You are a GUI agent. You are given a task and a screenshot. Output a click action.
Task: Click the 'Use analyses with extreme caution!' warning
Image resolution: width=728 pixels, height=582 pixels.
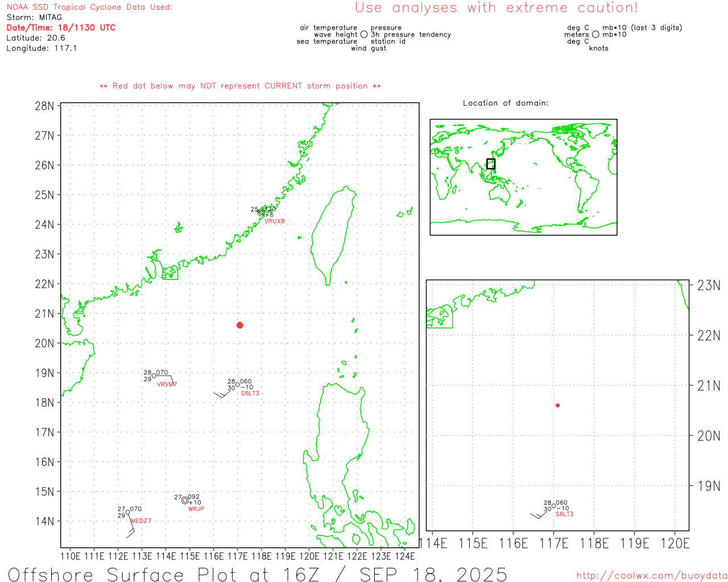pos(497,7)
